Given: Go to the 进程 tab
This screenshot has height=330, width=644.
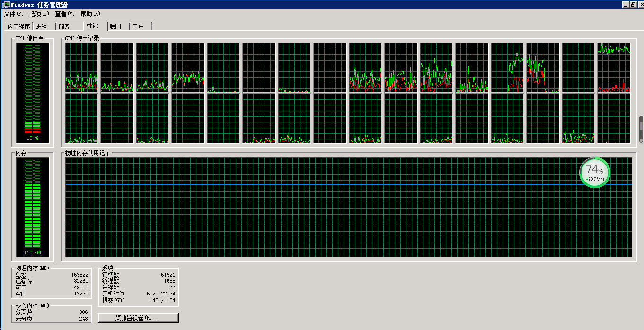Looking at the screenshot, I should (x=42, y=26).
